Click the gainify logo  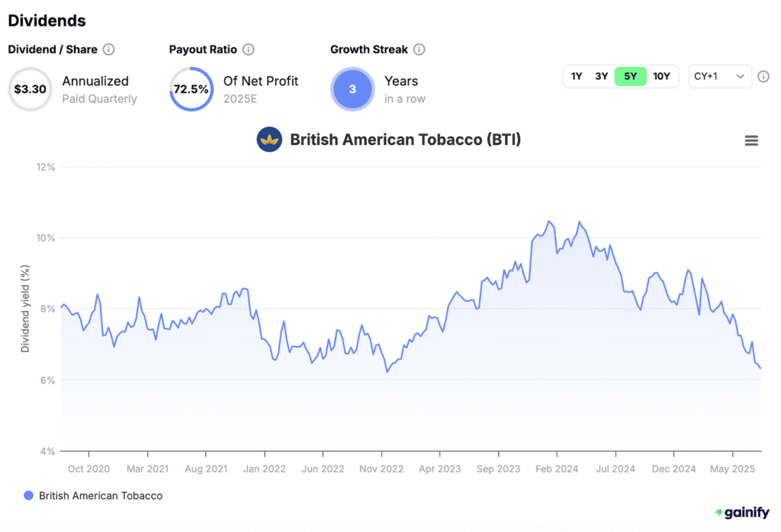pyautogui.click(x=741, y=512)
